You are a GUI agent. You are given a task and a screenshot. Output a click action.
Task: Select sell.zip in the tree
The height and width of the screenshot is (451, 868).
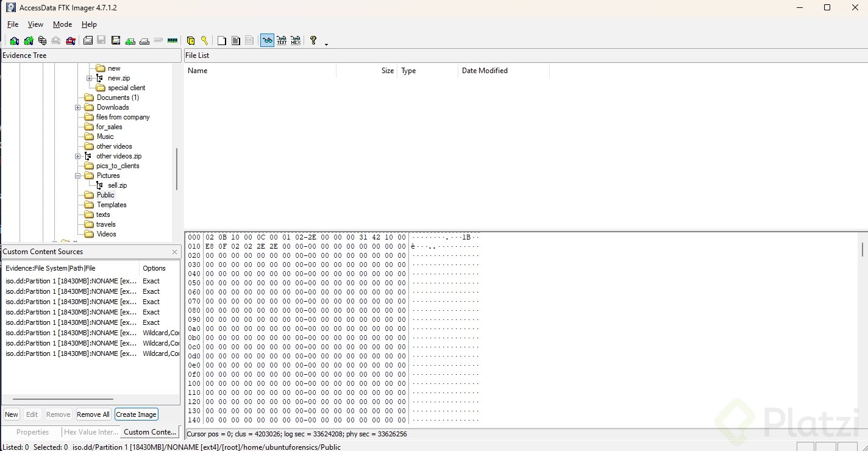(118, 185)
